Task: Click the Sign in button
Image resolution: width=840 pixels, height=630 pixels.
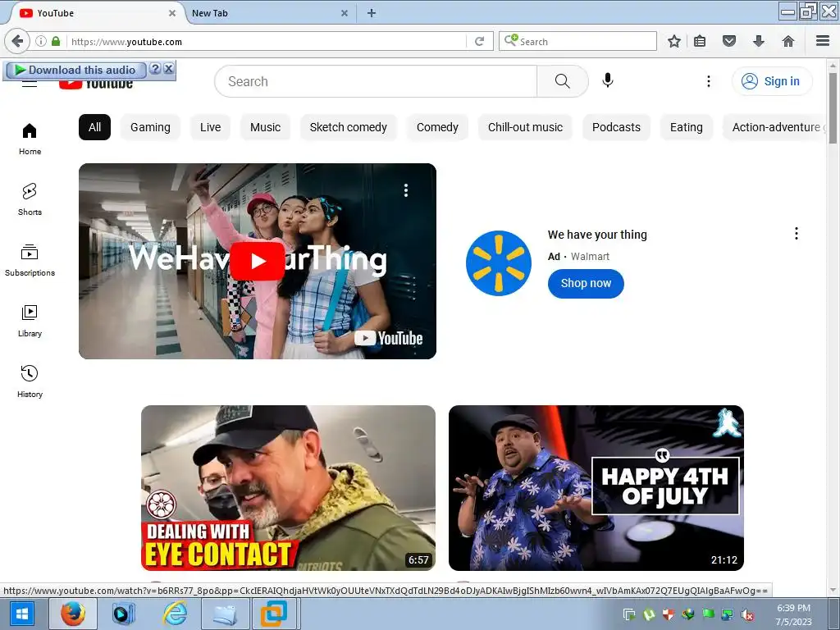Action: [x=772, y=81]
